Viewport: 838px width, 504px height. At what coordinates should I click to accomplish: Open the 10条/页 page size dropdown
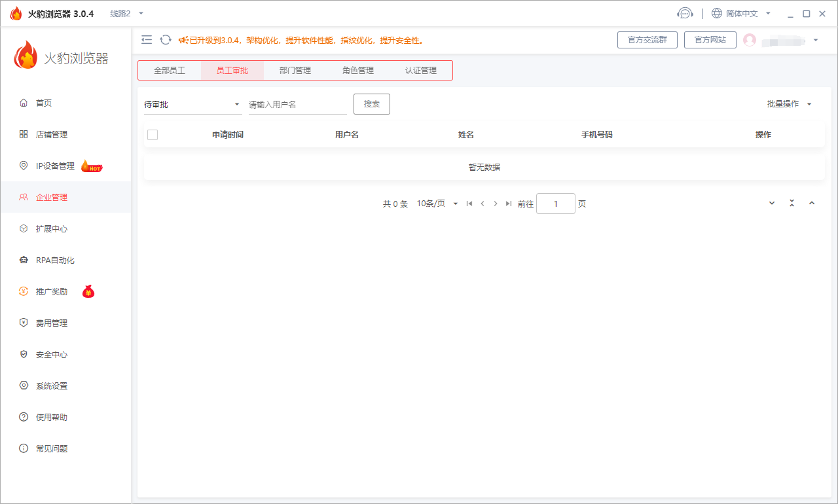436,204
